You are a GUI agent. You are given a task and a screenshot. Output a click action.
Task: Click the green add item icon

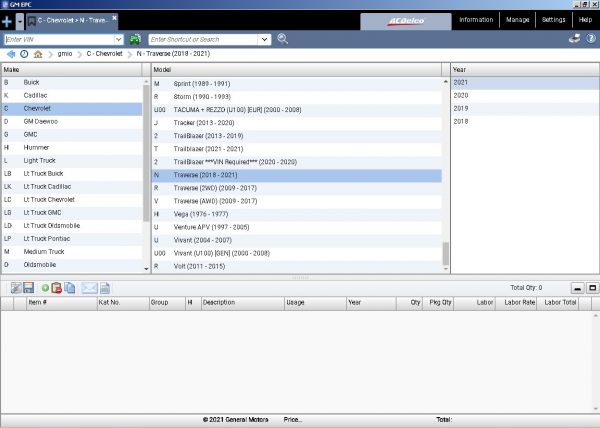[x=45, y=288]
